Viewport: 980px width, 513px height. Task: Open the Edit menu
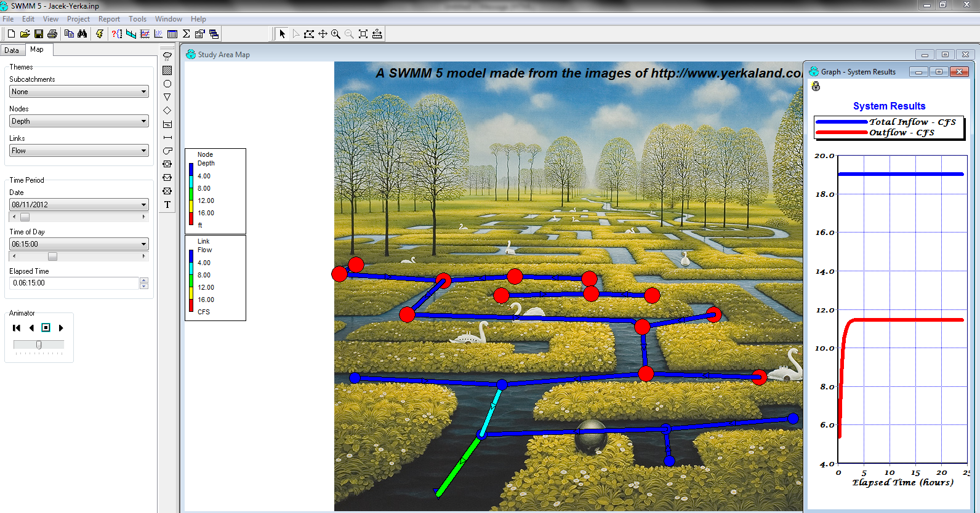(28, 19)
